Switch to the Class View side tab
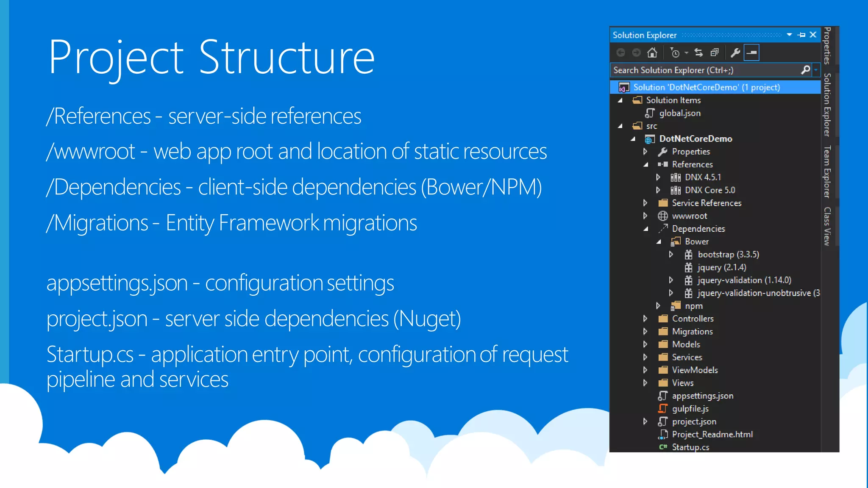The width and height of the screenshot is (868, 488). pos(827,226)
